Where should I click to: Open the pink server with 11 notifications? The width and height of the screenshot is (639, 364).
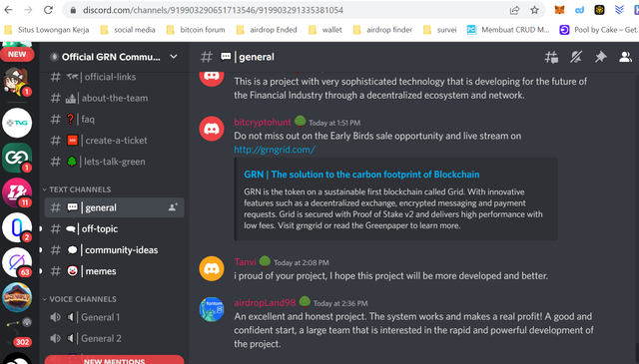17,192
